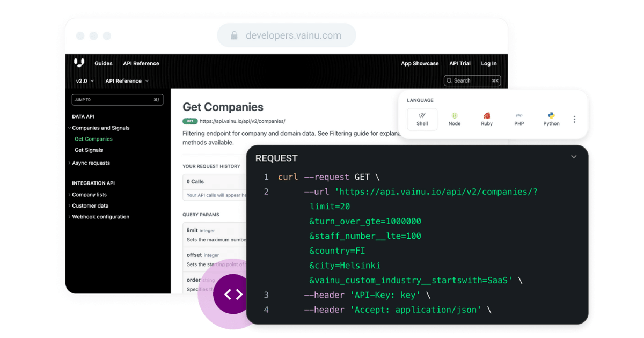Viewport: 644px width, 338px height.
Task: Click the Vainu logo icon
Action: click(79, 63)
